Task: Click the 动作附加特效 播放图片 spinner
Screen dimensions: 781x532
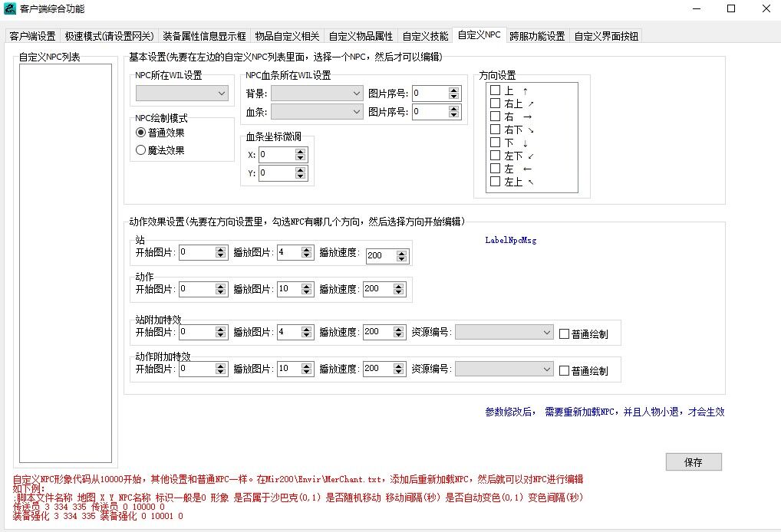Action: (306, 369)
